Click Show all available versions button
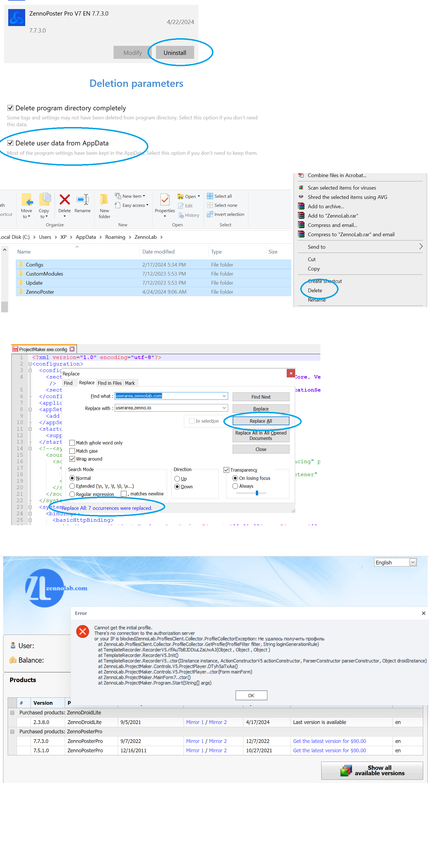The width and height of the screenshot is (437, 868). click(x=372, y=770)
